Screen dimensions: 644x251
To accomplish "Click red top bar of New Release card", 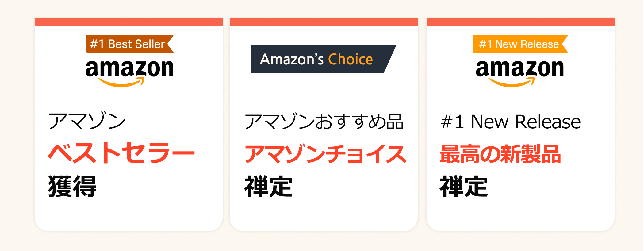I will [520, 22].
